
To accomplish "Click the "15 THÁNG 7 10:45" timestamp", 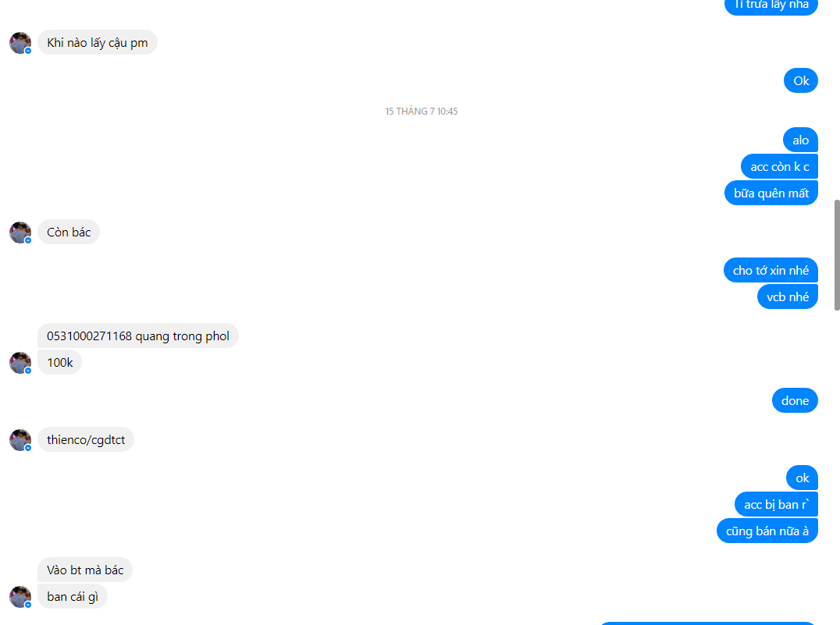I will (x=421, y=112).
